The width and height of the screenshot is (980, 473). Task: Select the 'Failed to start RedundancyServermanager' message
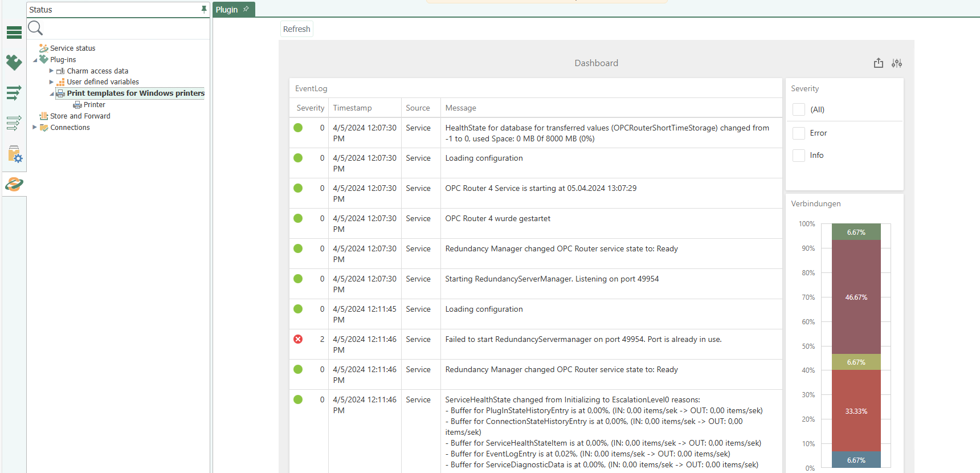click(x=583, y=339)
